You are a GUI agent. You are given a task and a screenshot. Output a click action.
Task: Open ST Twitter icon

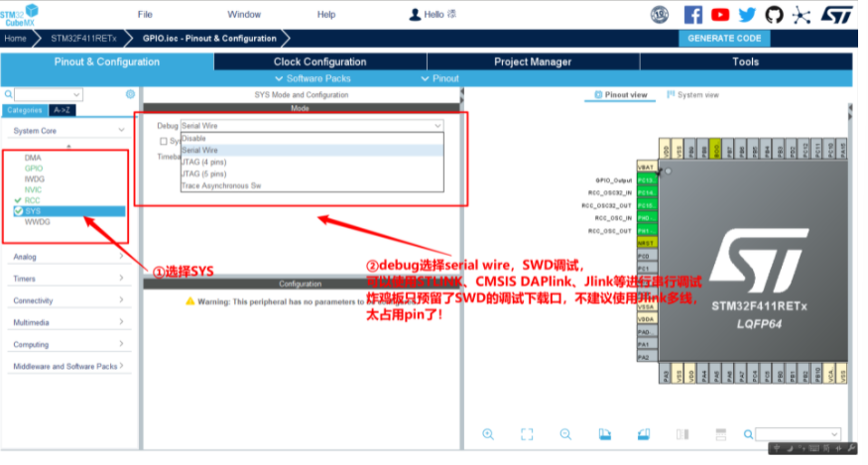tap(747, 15)
